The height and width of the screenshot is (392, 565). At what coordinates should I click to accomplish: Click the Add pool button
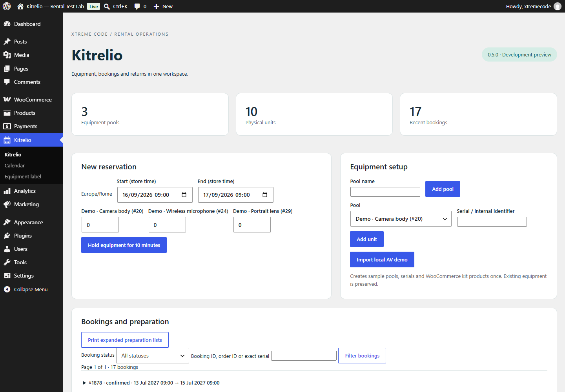tap(443, 189)
